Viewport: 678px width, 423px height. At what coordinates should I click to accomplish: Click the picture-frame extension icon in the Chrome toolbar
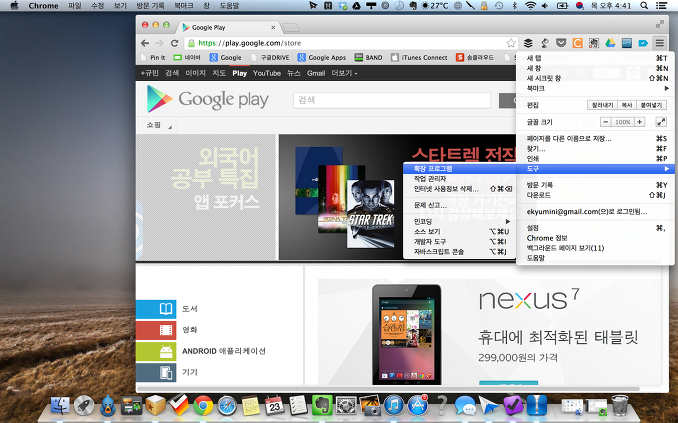click(x=627, y=43)
